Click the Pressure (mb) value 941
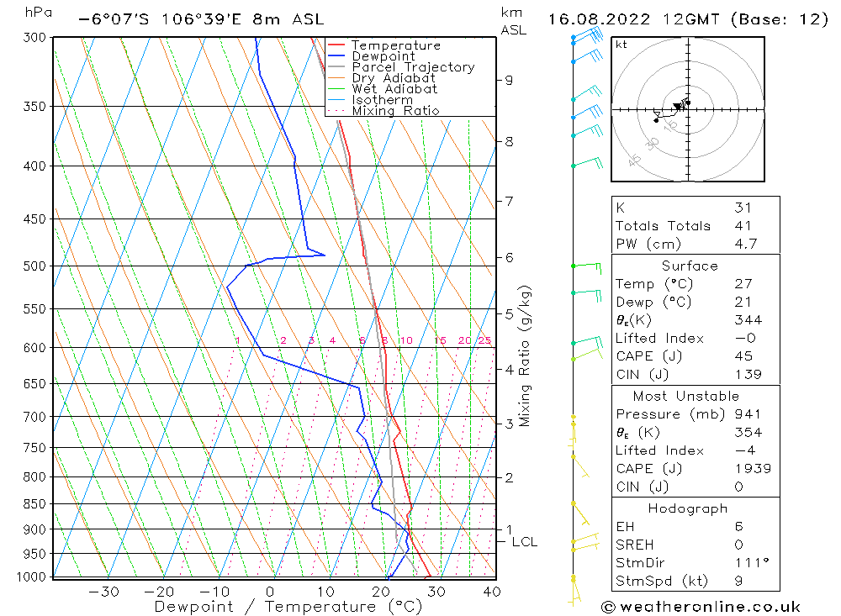Viewport: 841px width, 616px height. [x=748, y=414]
